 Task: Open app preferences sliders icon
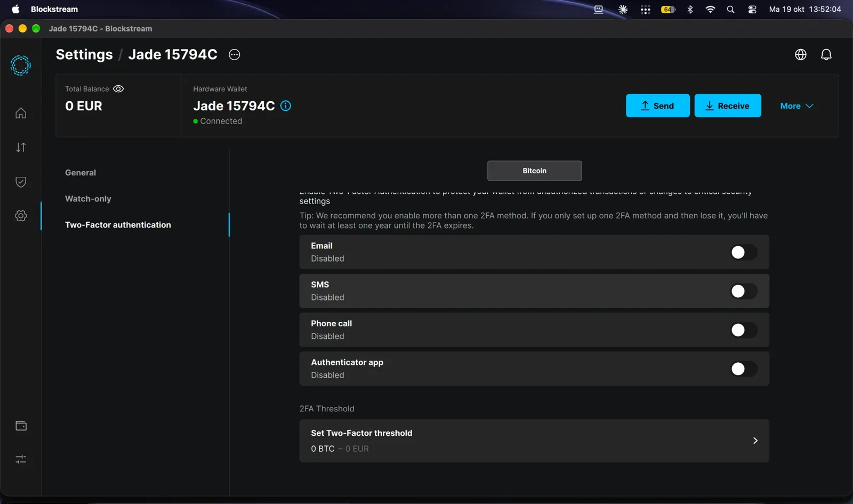coord(21,459)
